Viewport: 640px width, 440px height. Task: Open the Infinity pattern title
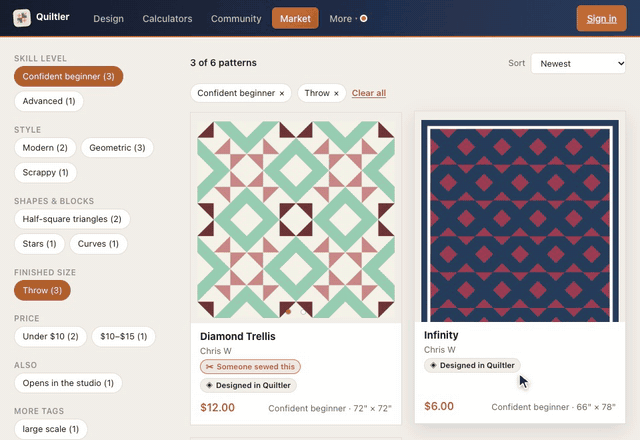coord(441,335)
